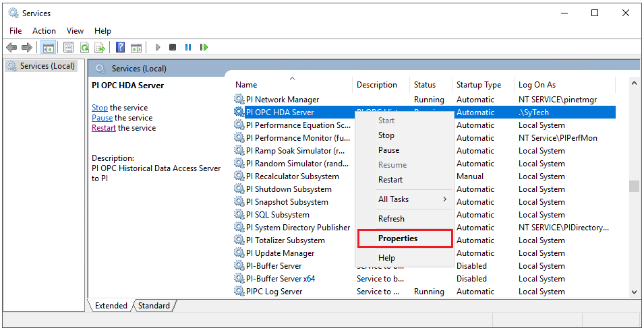Toggle the Show/Hide Console Tree icon
644x330 pixels.
coord(48,48)
